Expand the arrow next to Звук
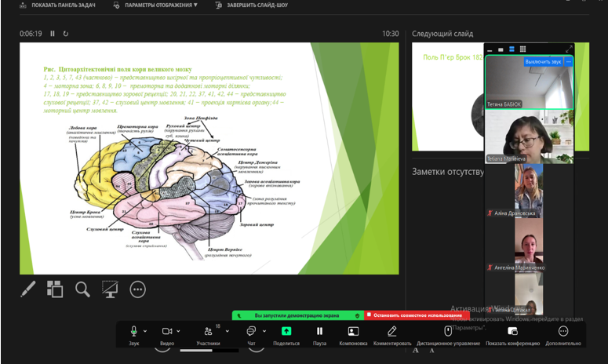This screenshot has width=608, height=364. coord(146,330)
